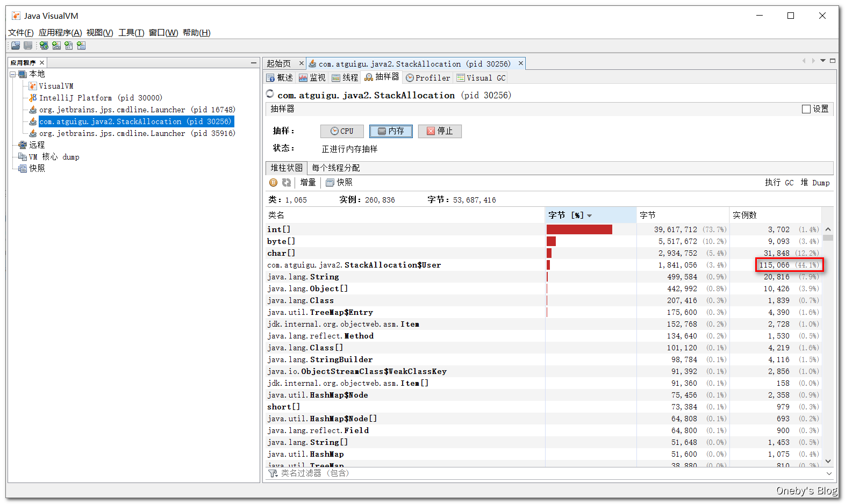
Task: Click the 快照 snapshots icon in tree
Action: [x=23, y=169]
